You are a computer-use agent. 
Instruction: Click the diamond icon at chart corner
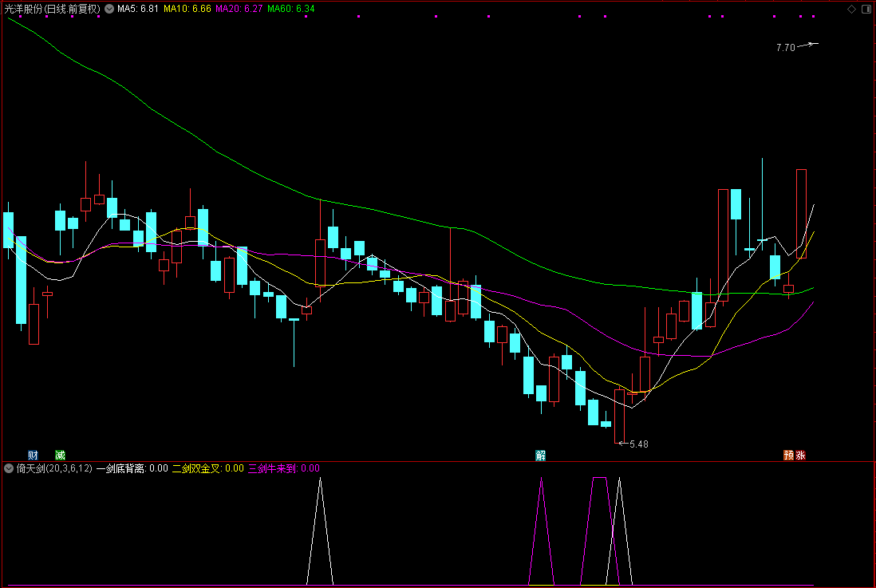tap(851, 9)
